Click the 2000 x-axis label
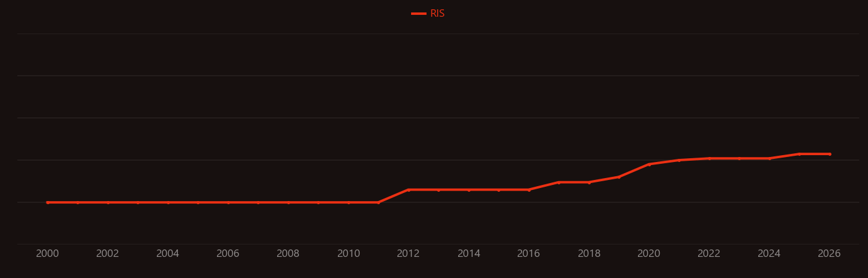 tap(48, 254)
